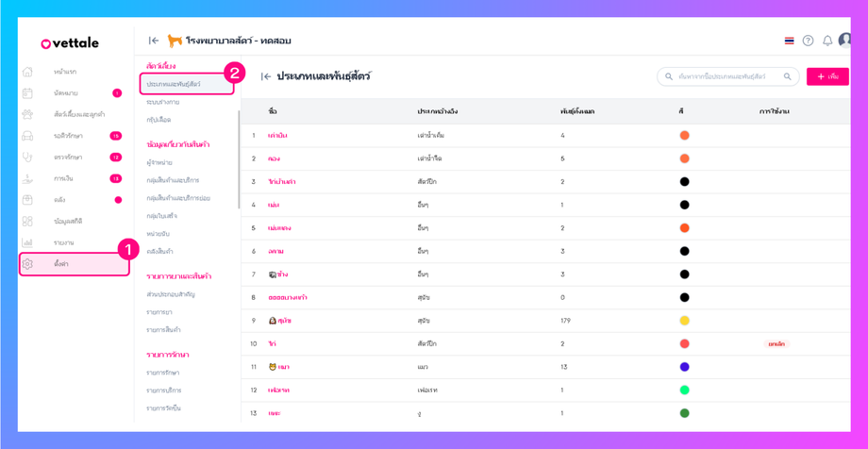Screen dimensions: 868x449
Task: Open the Thai flag language selector
Action: pyautogui.click(x=789, y=41)
